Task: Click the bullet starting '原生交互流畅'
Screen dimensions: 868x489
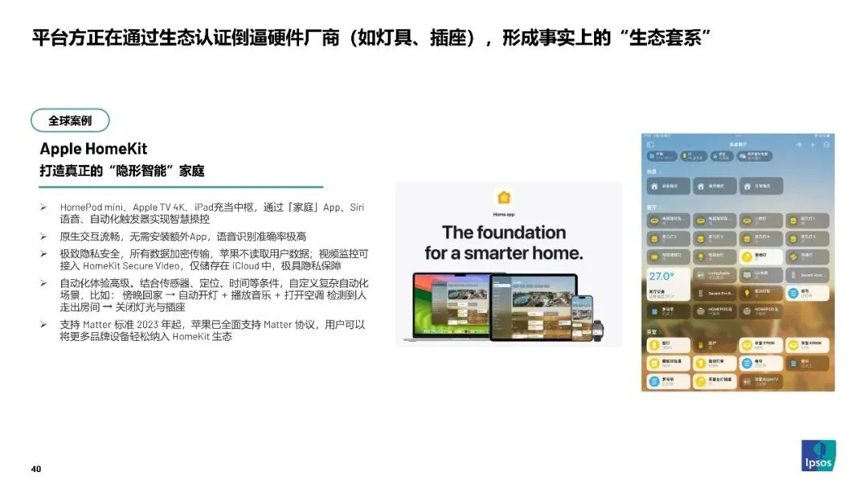Action: (x=182, y=236)
